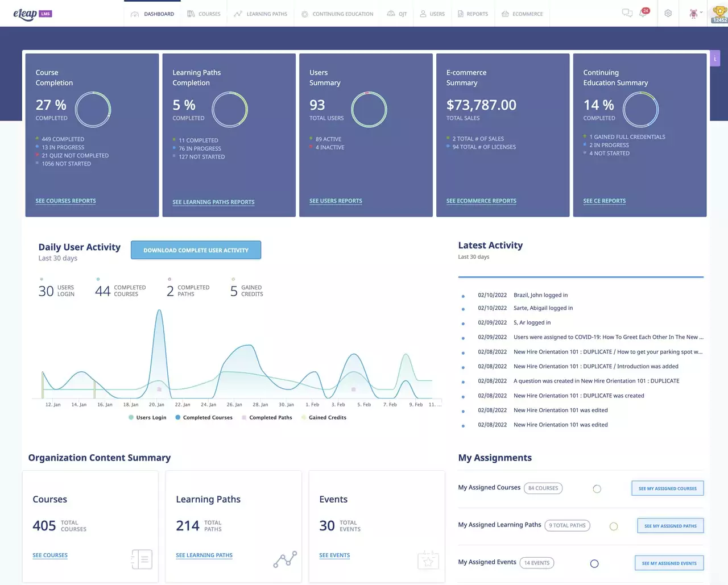
Task: Toggle the Users Login chart legend
Action: click(147, 417)
